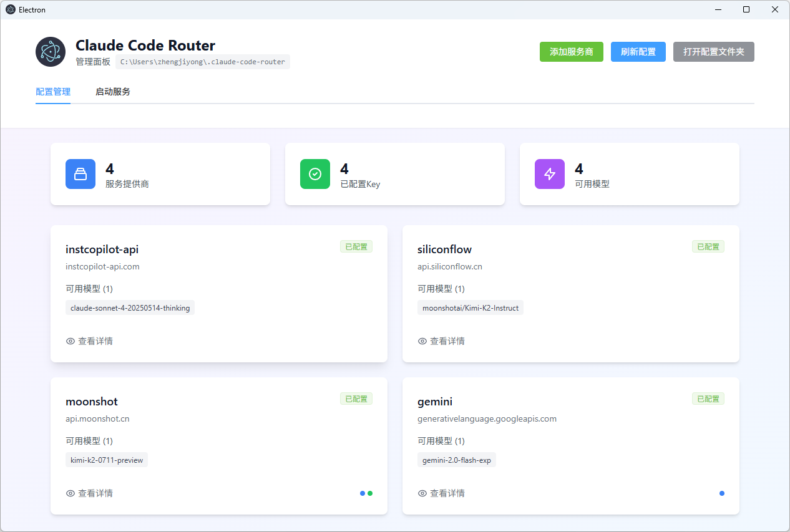Click 可用模型 (1) label in moonshot card
This screenshot has width=790, height=532.
(x=89, y=441)
